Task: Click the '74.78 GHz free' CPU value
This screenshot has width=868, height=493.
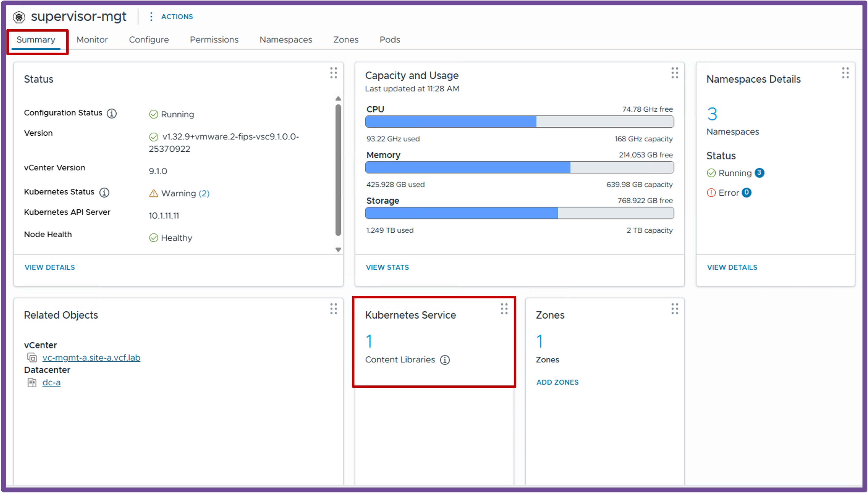Action: point(647,109)
